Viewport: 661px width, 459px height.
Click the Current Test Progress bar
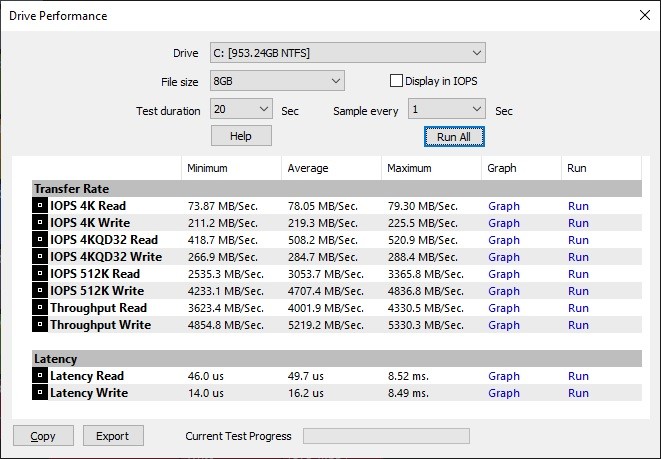pyautogui.click(x=386, y=436)
